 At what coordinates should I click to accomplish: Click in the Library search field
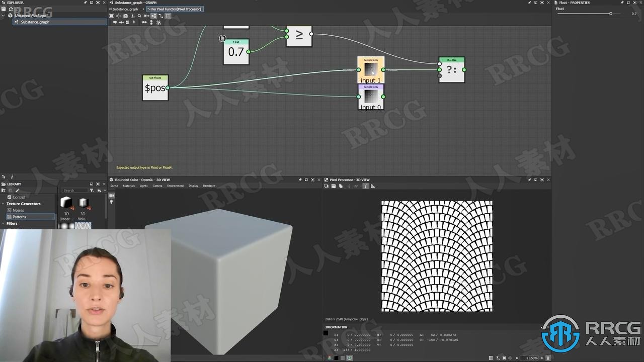tap(74, 191)
